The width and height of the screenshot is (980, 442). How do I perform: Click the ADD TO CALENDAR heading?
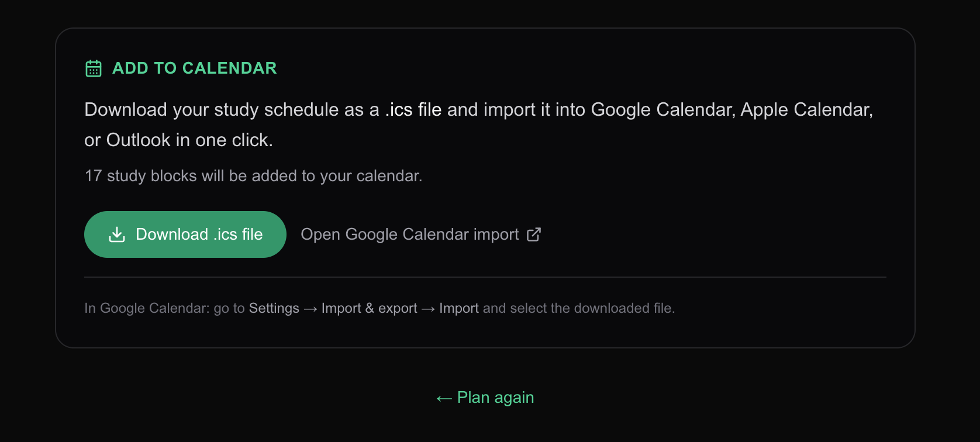coord(195,68)
